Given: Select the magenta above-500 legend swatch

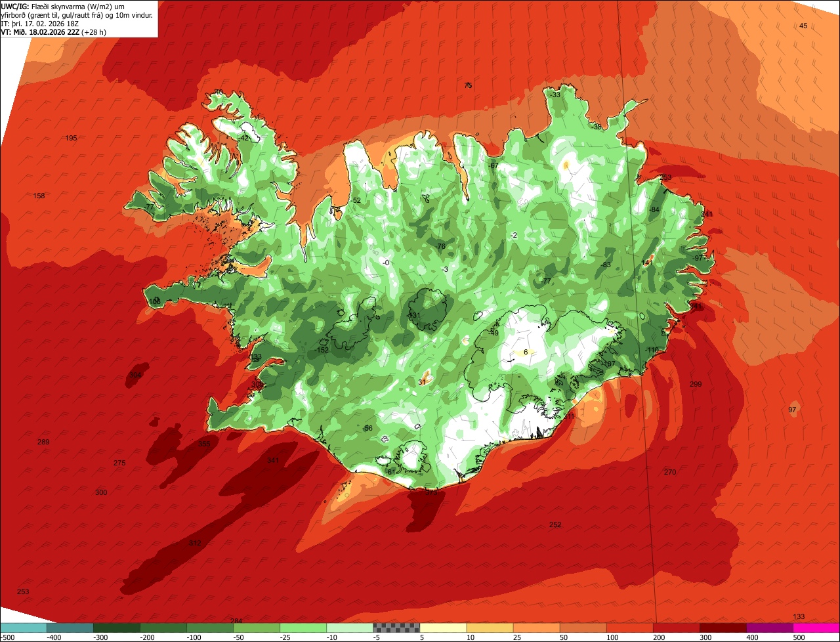Looking at the screenshot, I should pyautogui.click(x=816, y=628).
